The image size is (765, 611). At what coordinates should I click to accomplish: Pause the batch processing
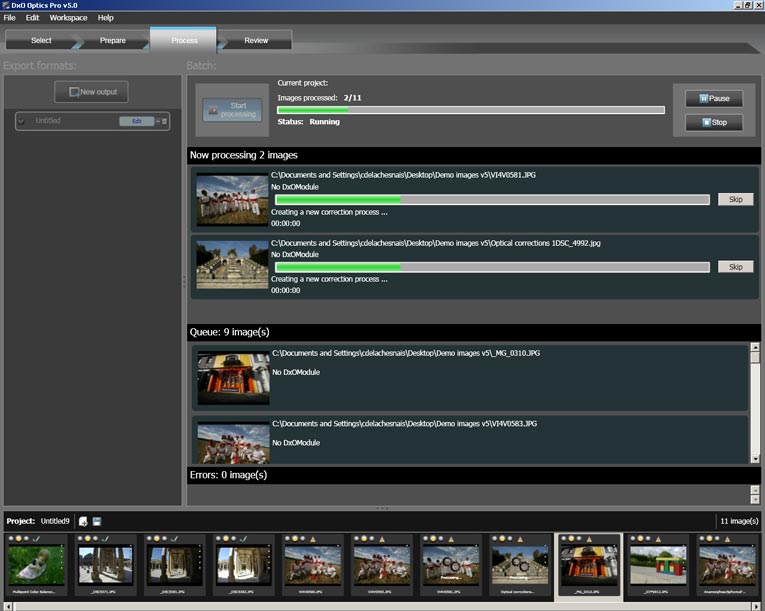point(714,99)
